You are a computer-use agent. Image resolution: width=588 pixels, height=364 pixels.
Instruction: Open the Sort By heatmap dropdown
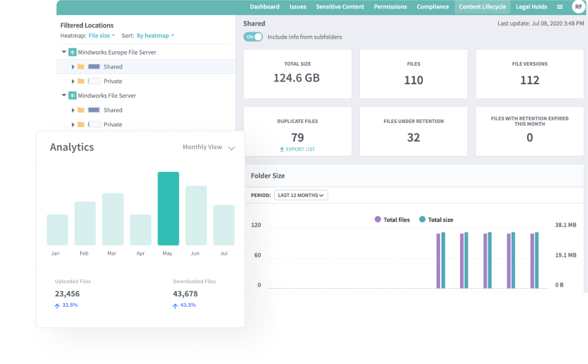click(155, 35)
